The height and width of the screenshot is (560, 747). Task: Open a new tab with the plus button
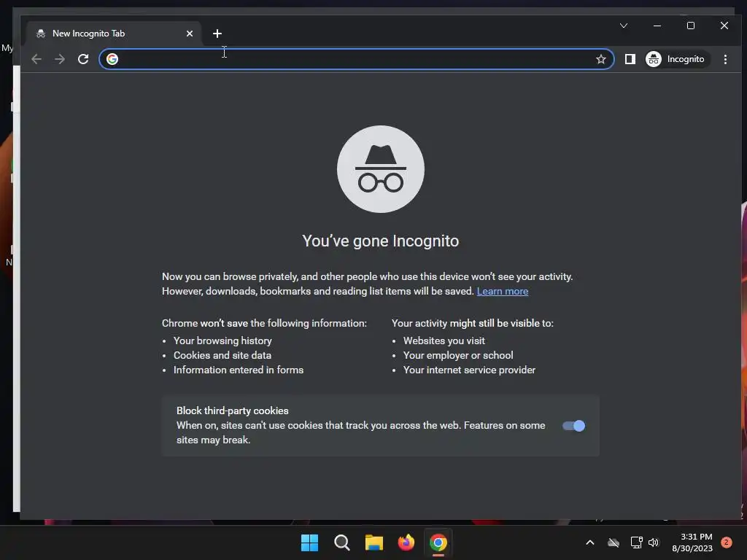click(217, 34)
